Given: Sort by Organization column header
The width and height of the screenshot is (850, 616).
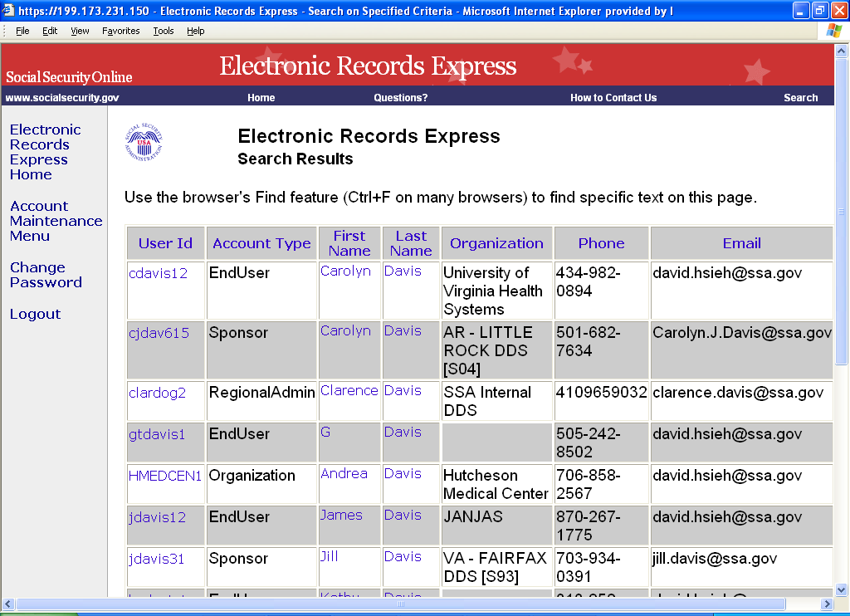Looking at the screenshot, I should (496, 243).
